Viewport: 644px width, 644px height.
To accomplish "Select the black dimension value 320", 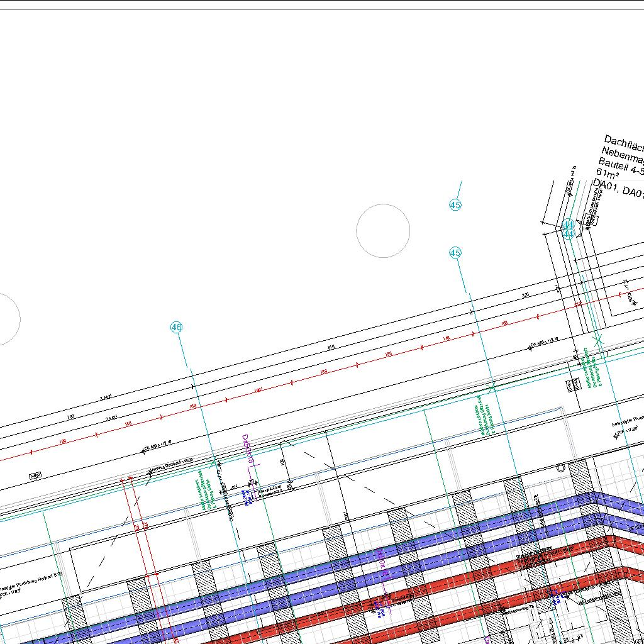I will coord(525,295).
